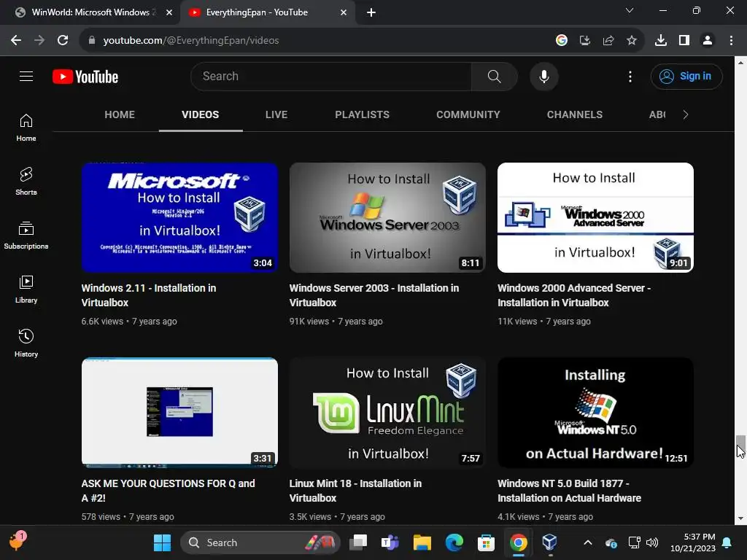Screen dimensions: 747x560
Task: Click the address bar URL
Action: coord(191,41)
